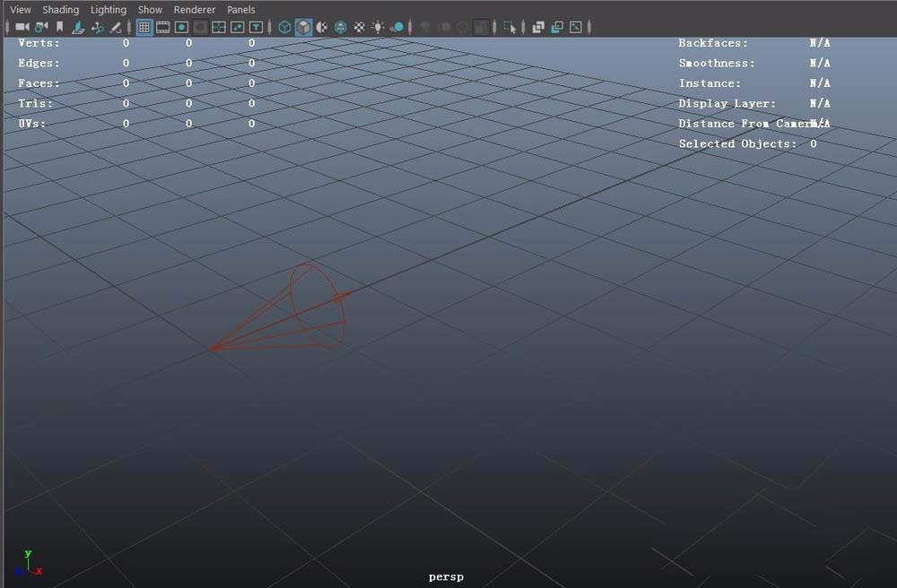897x588 pixels.
Task: Click the greyed-out anti-aliasing circle icon
Action: tap(462, 27)
